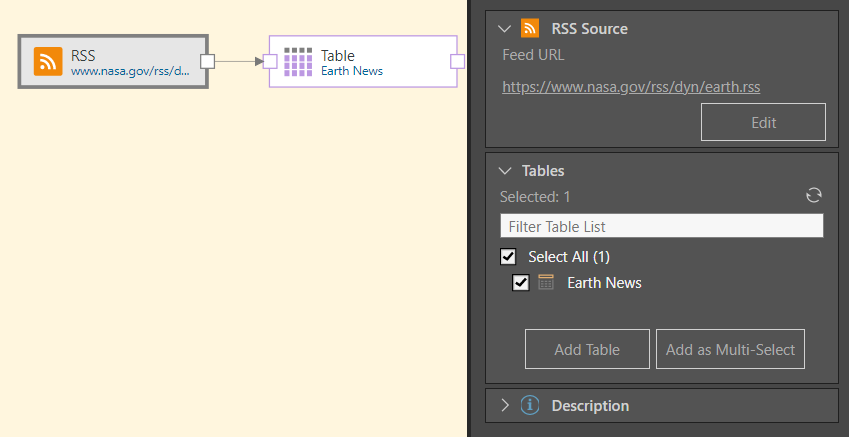The image size is (849, 437).
Task: Click the RSS icon in the RSS Source header
Action: coord(531,29)
